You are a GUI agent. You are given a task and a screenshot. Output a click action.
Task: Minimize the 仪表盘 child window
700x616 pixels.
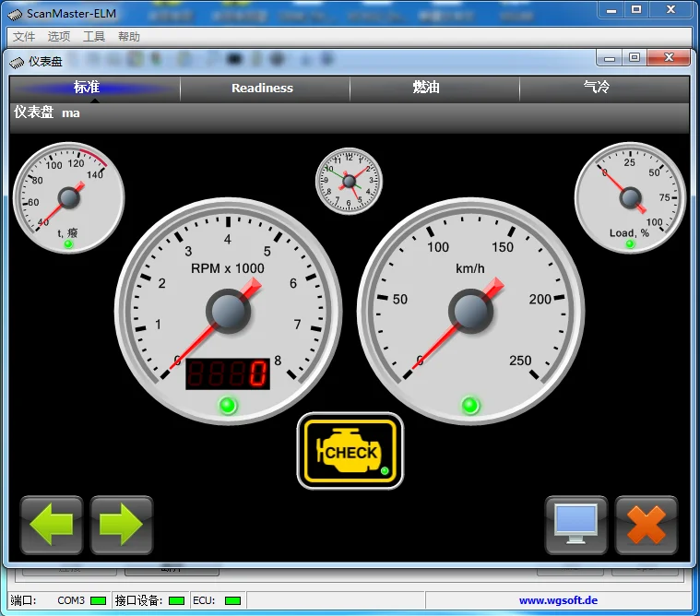(610, 58)
